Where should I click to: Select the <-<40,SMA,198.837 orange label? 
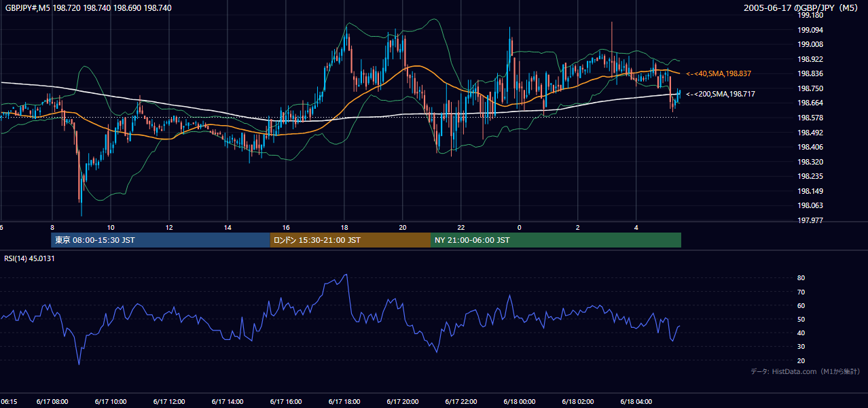pyautogui.click(x=719, y=73)
